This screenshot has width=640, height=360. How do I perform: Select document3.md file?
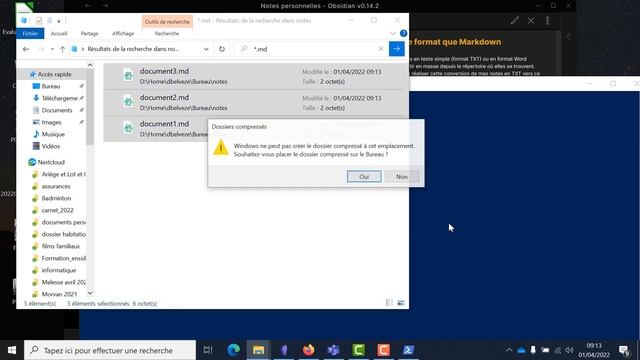click(256, 76)
